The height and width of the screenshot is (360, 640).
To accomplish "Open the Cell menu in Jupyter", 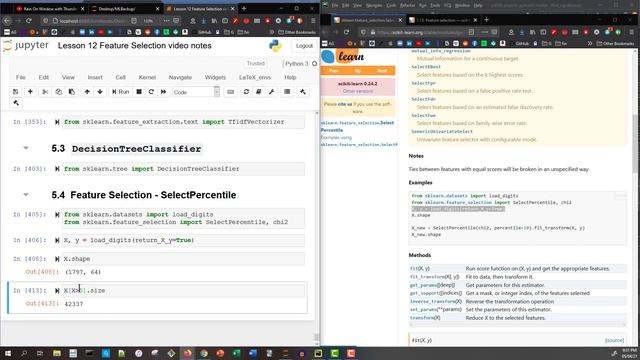I will pyautogui.click(x=120, y=77).
